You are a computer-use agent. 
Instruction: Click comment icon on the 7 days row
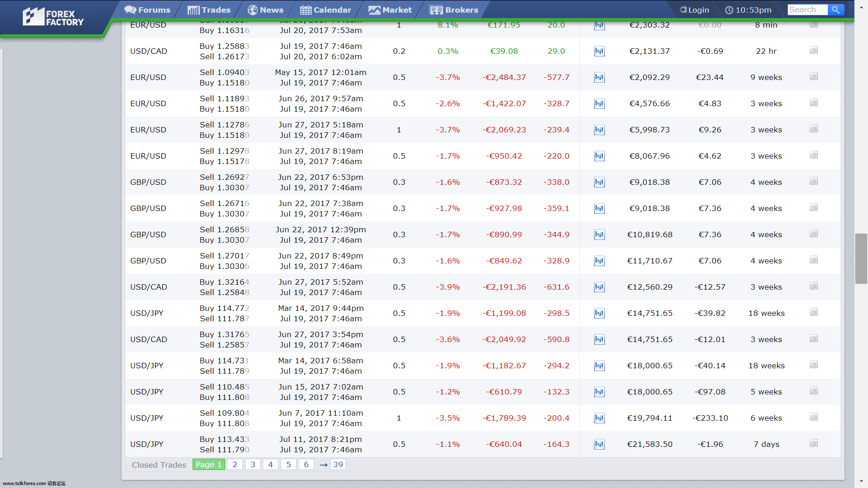814,443
